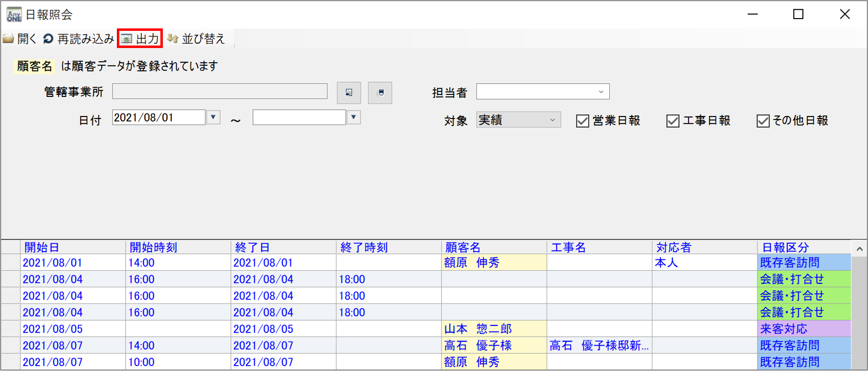Image resolution: width=868 pixels, height=371 pixels.
Task: Open the end date calendar dropdown arrow
Action: [354, 117]
